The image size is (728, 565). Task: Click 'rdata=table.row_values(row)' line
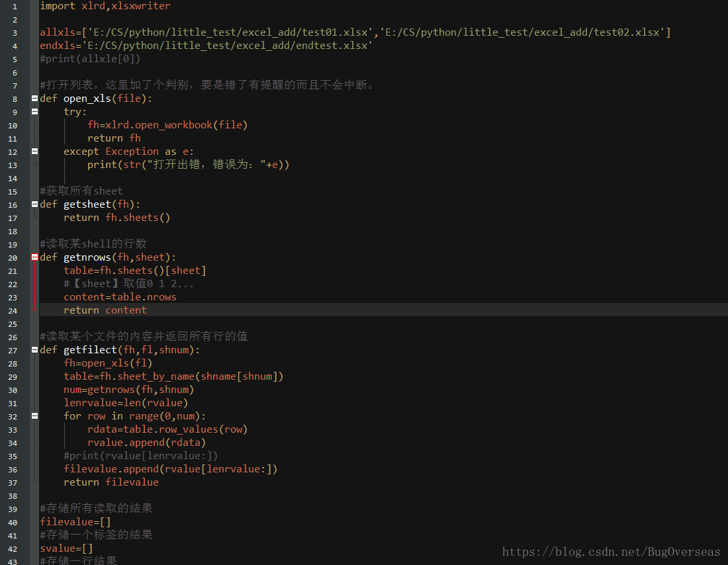pyautogui.click(x=167, y=429)
